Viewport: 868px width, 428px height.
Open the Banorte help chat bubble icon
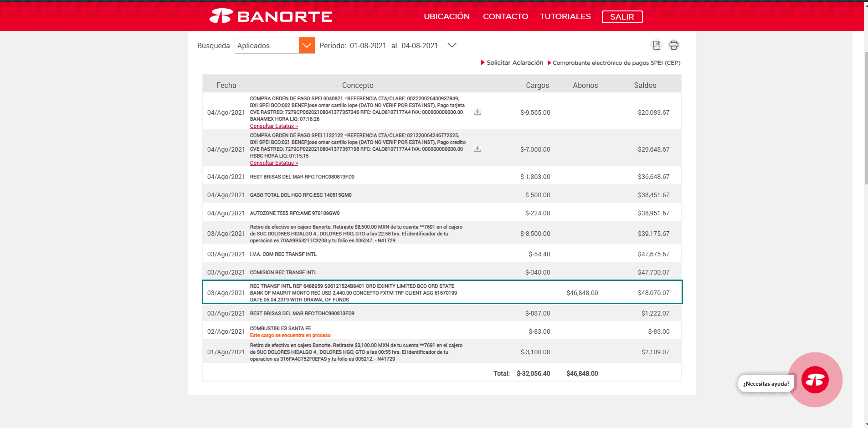point(815,380)
